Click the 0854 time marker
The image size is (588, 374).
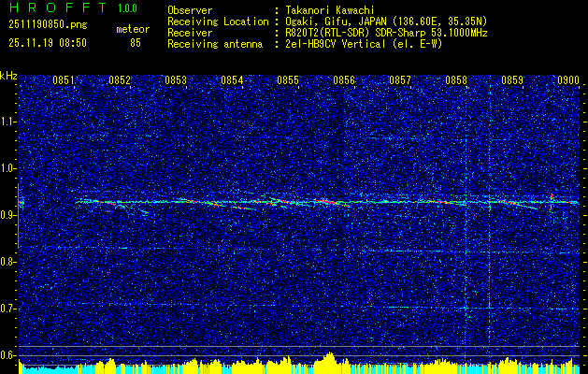click(x=232, y=80)
